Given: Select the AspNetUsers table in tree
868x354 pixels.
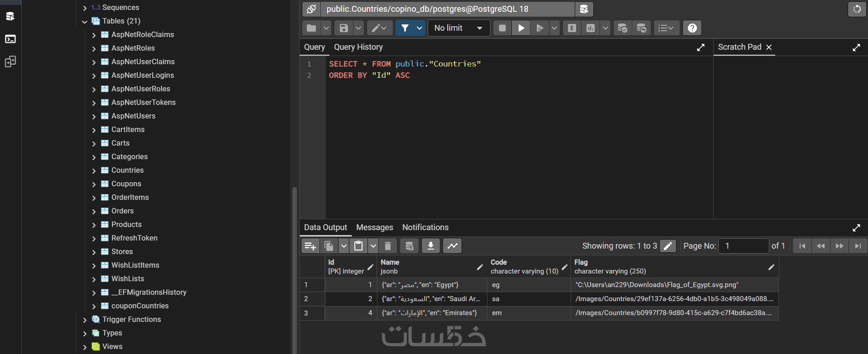Looking at the screenshot, I should (133, 116).
